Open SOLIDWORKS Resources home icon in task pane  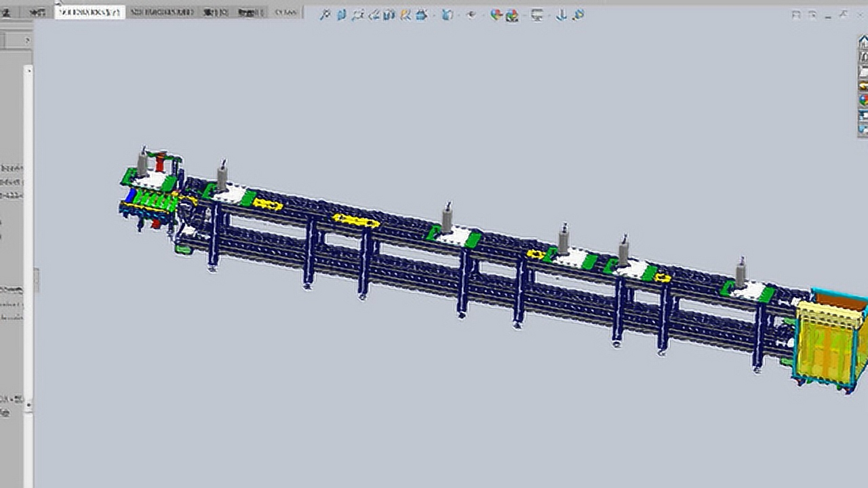(863, 42)
